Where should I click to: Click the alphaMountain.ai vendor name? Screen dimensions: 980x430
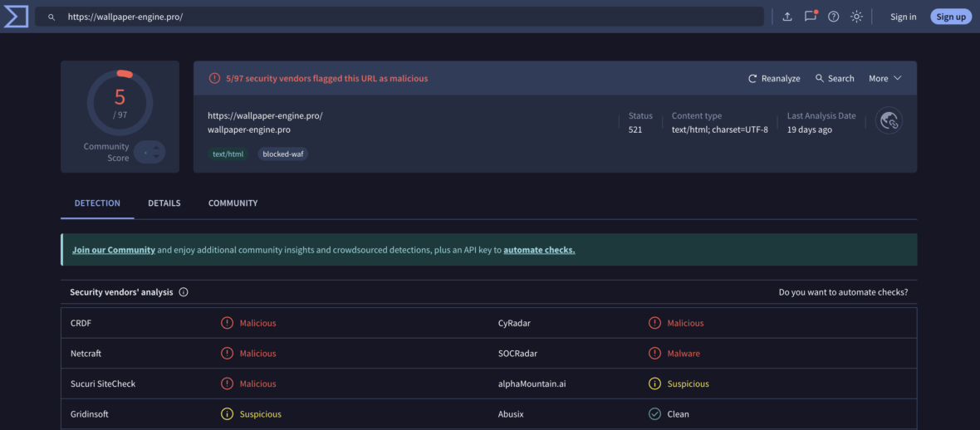533,384
